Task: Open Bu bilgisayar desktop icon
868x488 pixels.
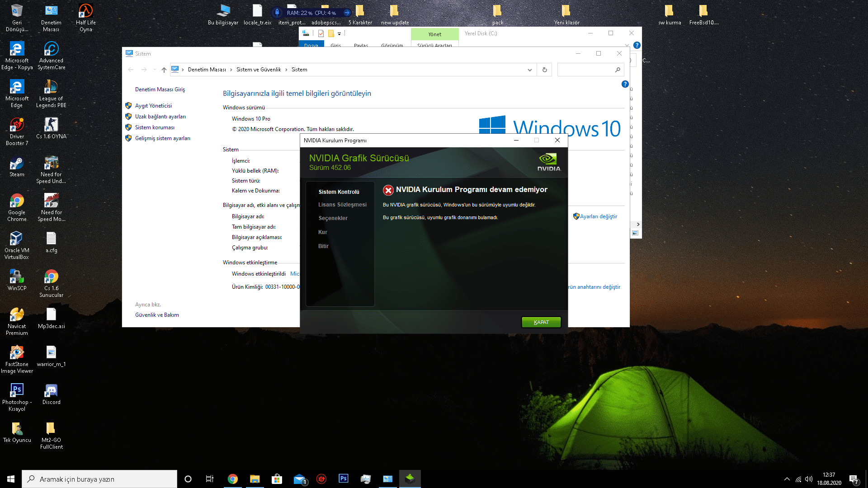Action: tap(223, 14)
